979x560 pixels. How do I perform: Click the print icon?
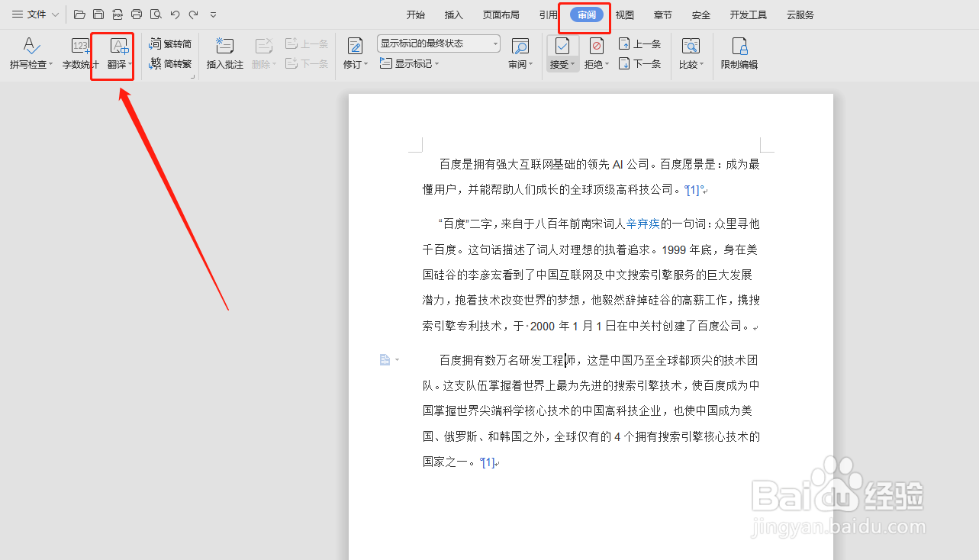click(x=137, y=14)
